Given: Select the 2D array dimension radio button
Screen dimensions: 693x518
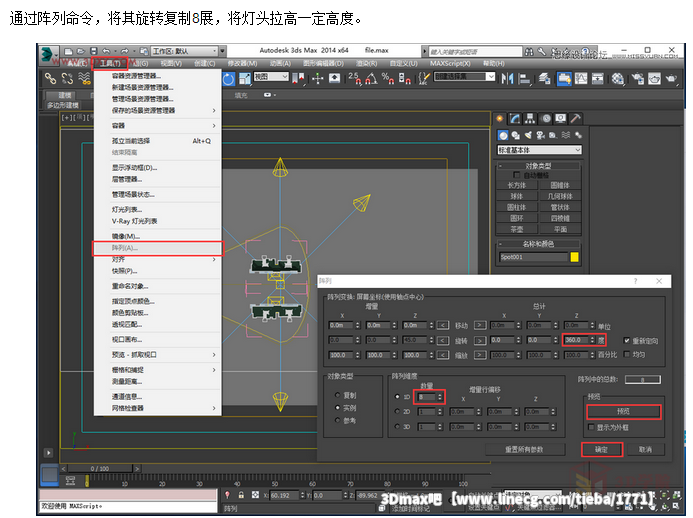Looking at the screenshot, I should pos(397,411).
